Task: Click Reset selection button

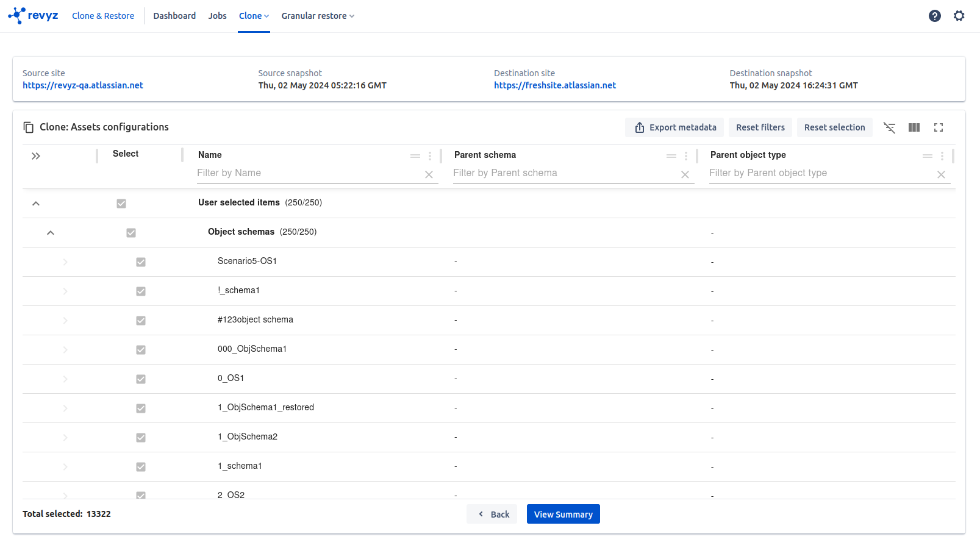Action: (835, 127)
